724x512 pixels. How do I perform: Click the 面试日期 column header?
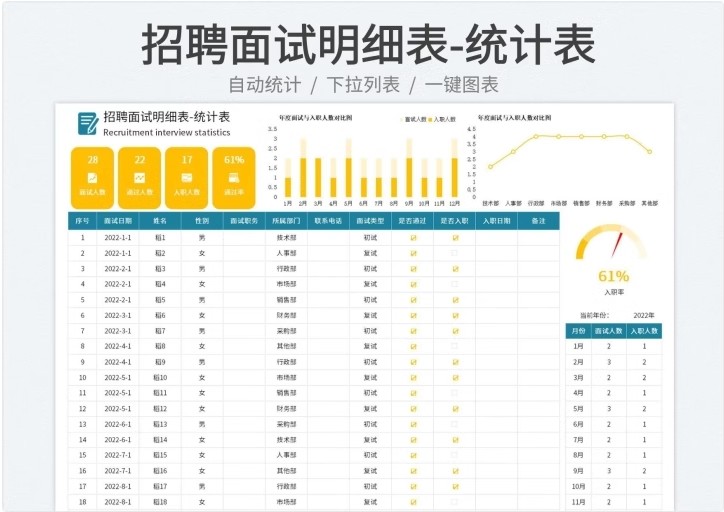click(x=118, y=221)
